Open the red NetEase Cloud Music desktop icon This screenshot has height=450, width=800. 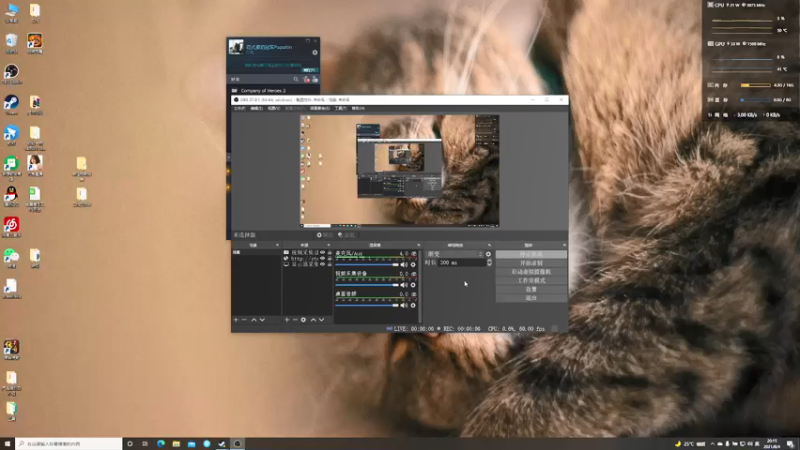point(11,228)
